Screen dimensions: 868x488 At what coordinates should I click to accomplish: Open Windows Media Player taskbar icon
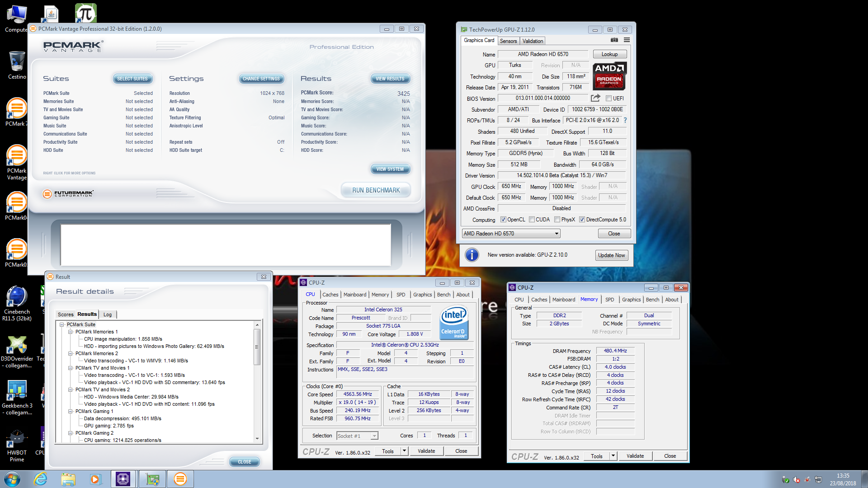pos(95,479)
